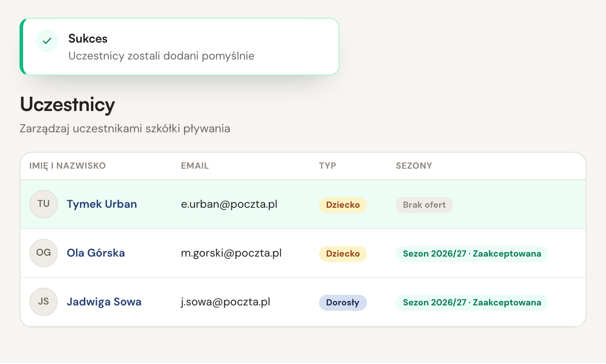This screenshot has height=364, width=606.
Task: Click Jadwiga Sowa's Sezon 2026/27 Zaakceptowana badge
Action: pyautogui.click(x=472, y=303)
